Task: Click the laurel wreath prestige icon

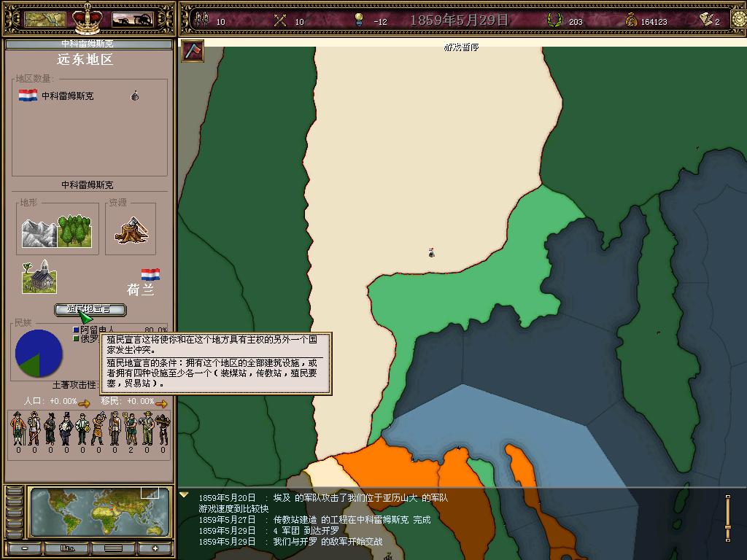Action: [554, 20]
